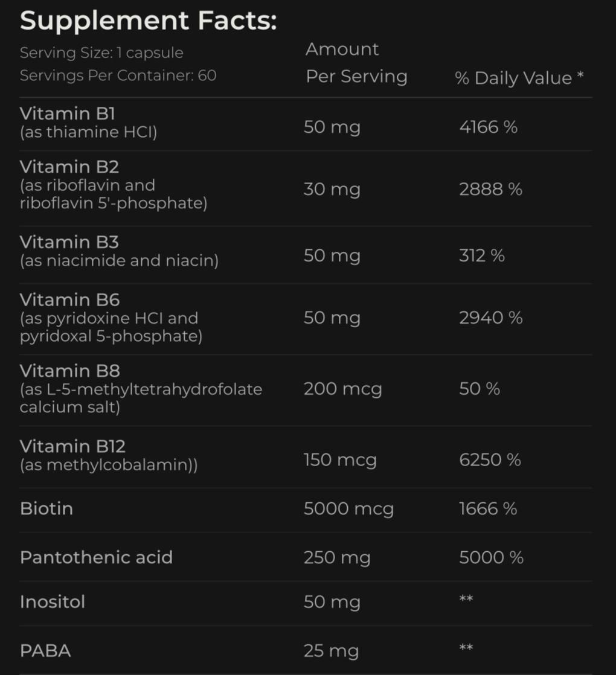This screenshot has height=675, width=616.
Task: Select the Vitamin B12 methylcobalamin label
Action: tap(109, 455)
